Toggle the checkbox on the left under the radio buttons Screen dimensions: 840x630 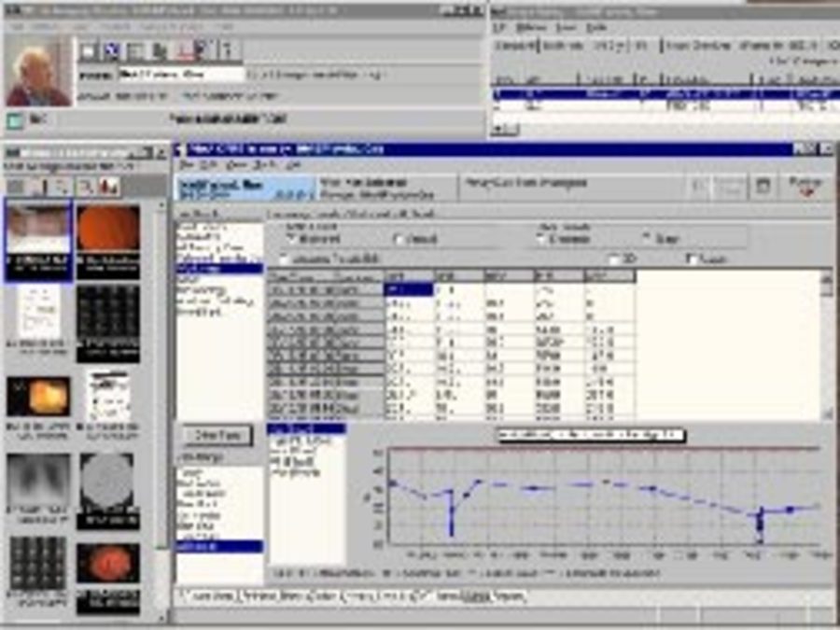click(284, 259)
